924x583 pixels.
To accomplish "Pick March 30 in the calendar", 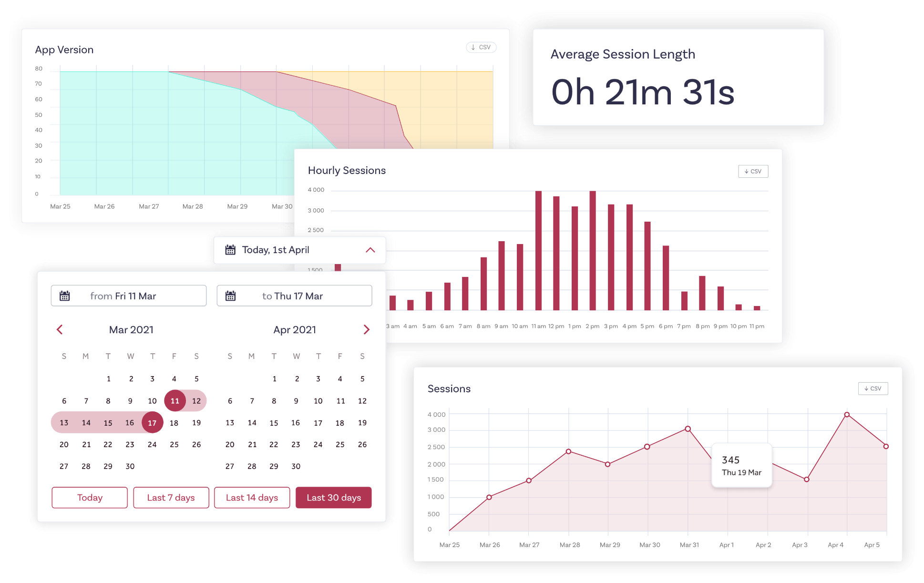I will point(130,466).
